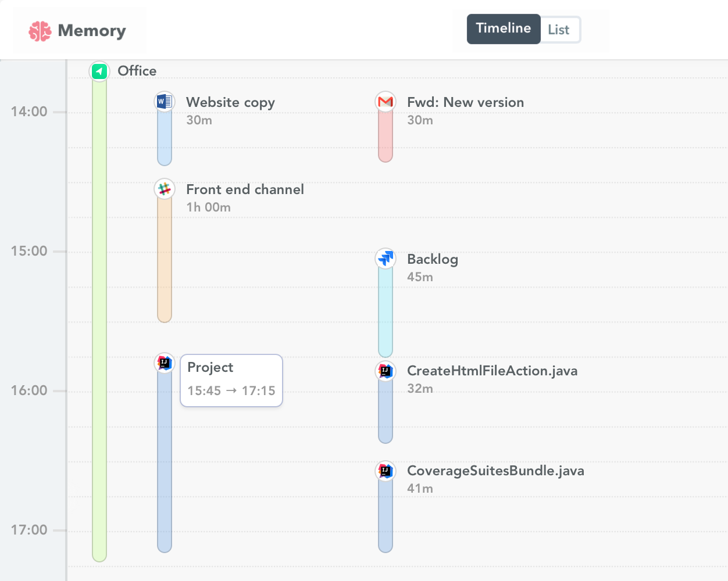This screenshot has width=728, height=581.
Task: Select the Fwd: New version entry
Action: (x=465, y=102)
